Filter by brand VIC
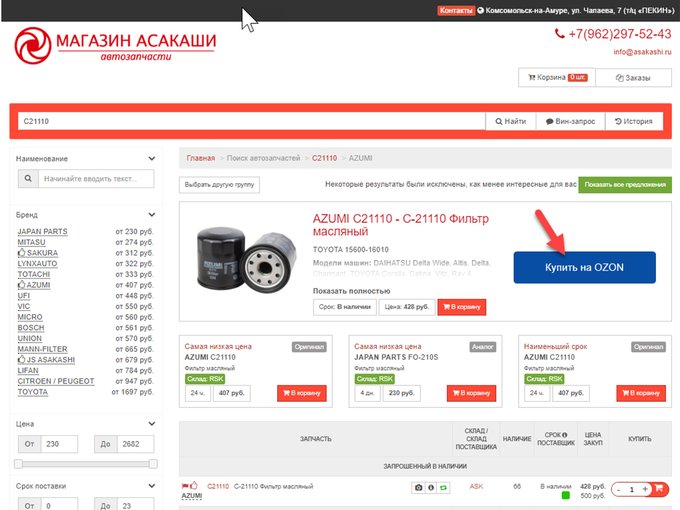680x510 pixels. click(x=24, y=307)
